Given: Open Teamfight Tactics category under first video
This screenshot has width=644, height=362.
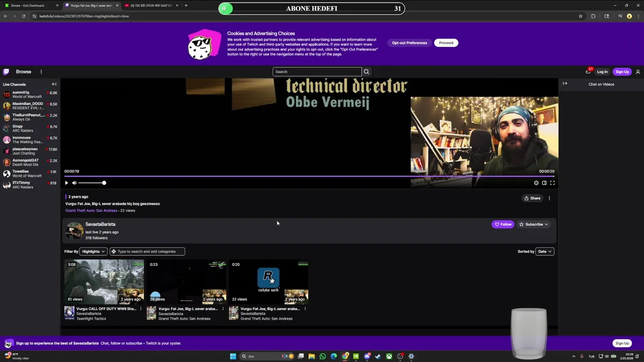Looking at the screenshot, I should coord(91,319).
